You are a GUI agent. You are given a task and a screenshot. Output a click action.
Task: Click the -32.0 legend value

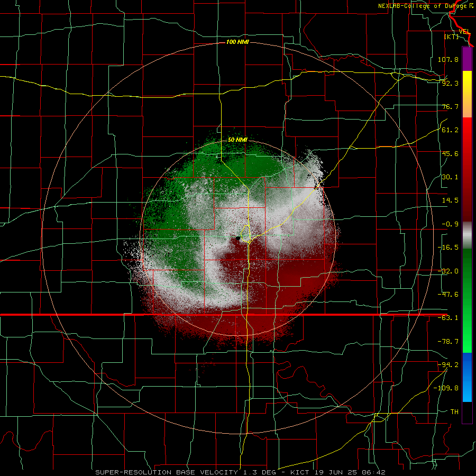coord(448,271)
